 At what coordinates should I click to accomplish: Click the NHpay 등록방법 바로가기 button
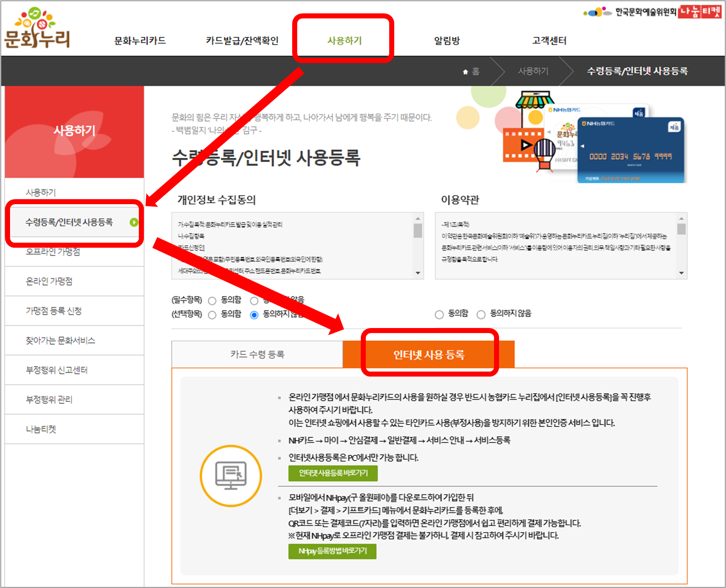coord(332,551)
